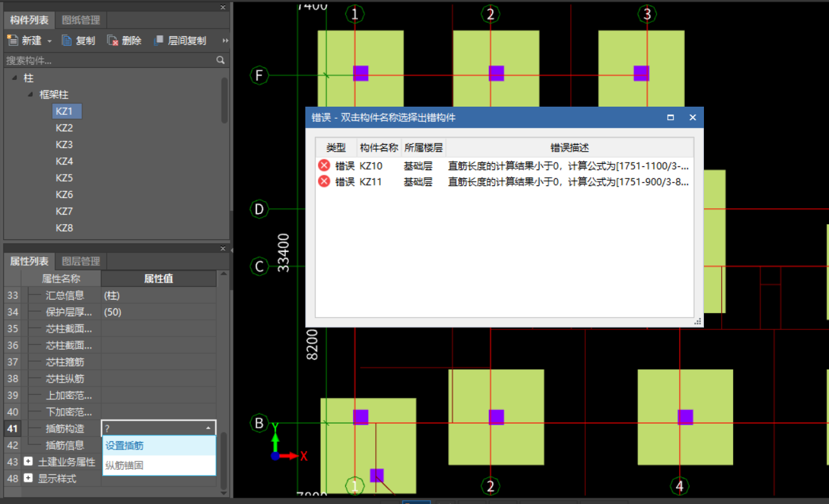Select KZ8 in component tree
Image resolution: width=829 pixels, height=504 pixels.
64,227
